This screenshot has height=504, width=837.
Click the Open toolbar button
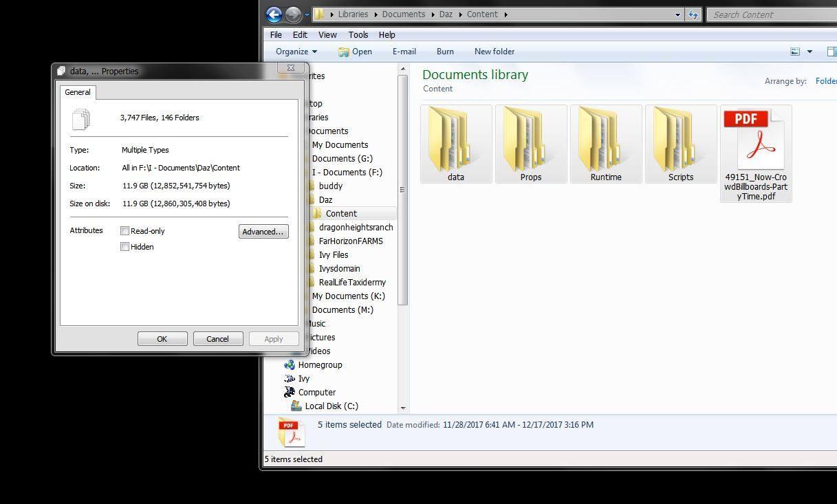(355, 52)
